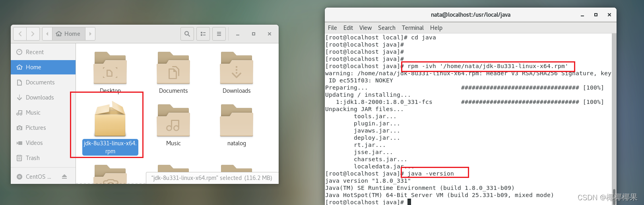Image resolution: width=644 pixels, height=205 pixels.
Task: Open Downloads in the sidebar
Action: coord(43,98)
